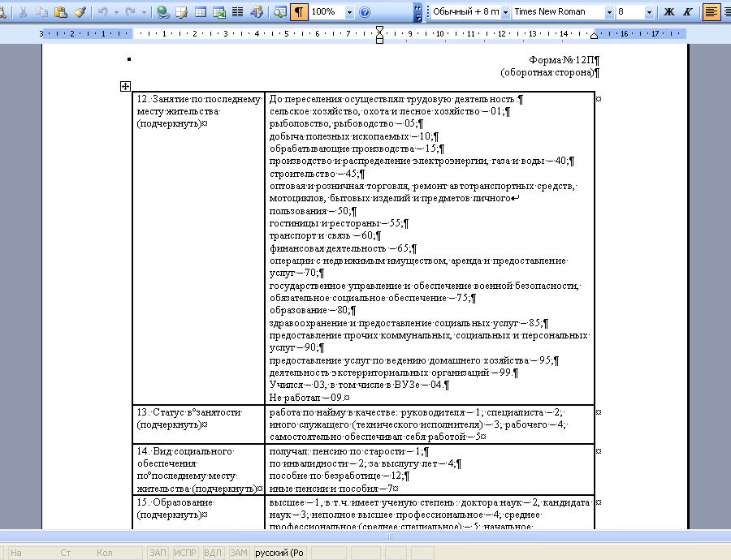Click the horizontal scrollbar thumb

pos(389,536)
